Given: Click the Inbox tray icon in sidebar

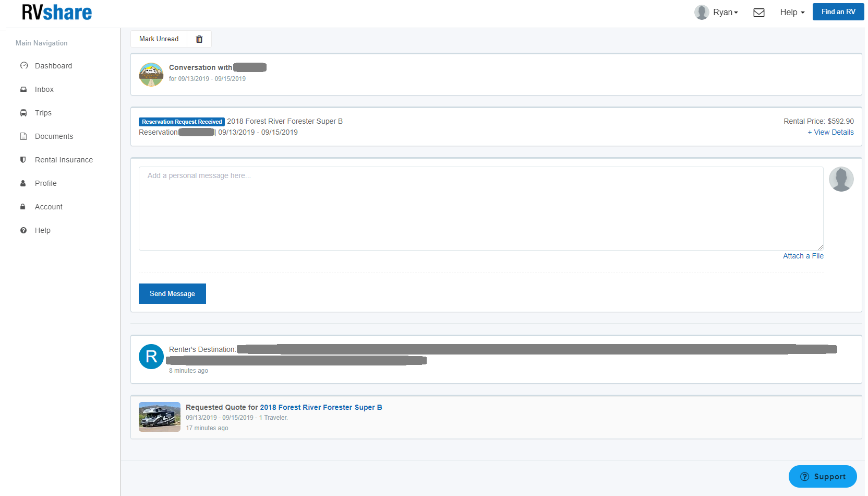Looking at the screenshot, I should [x=23, y=89].
